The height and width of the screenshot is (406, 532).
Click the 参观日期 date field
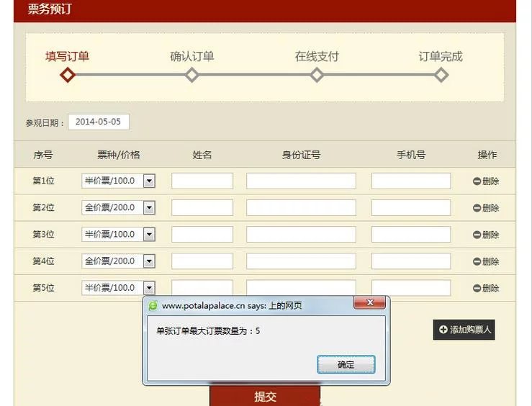click(x=99, y=122)
